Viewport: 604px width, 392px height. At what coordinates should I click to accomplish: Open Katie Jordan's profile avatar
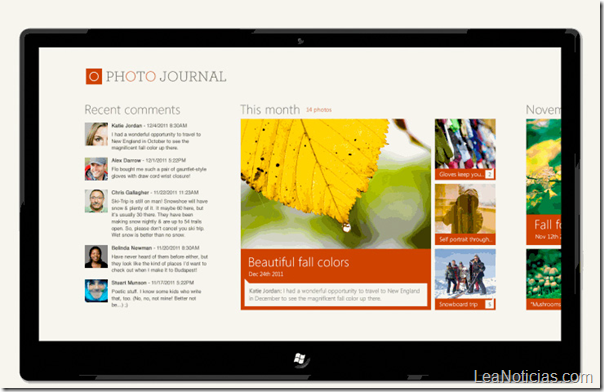[x=96, y=134]
